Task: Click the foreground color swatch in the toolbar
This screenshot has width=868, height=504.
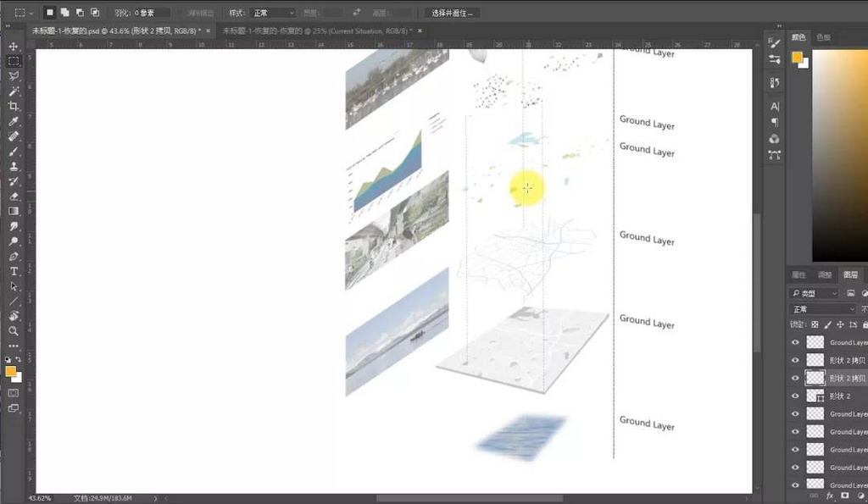Action: 10,371
